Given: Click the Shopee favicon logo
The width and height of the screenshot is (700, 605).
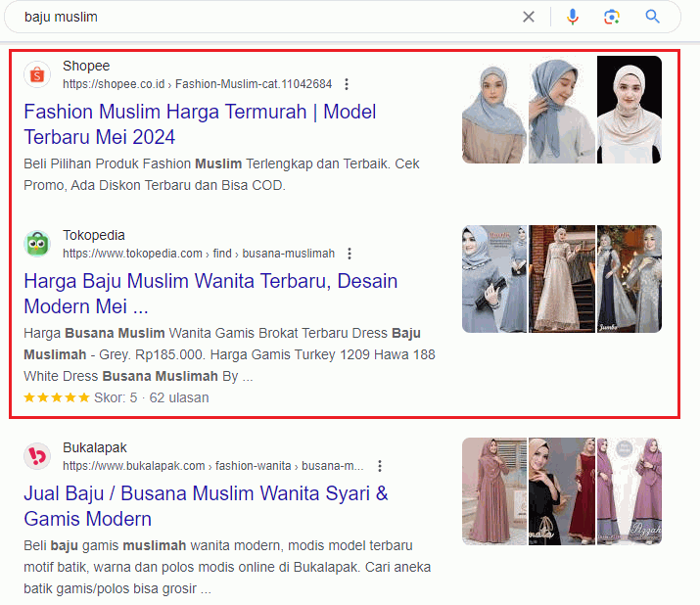Looking at the screenshot, I should 37,74.
